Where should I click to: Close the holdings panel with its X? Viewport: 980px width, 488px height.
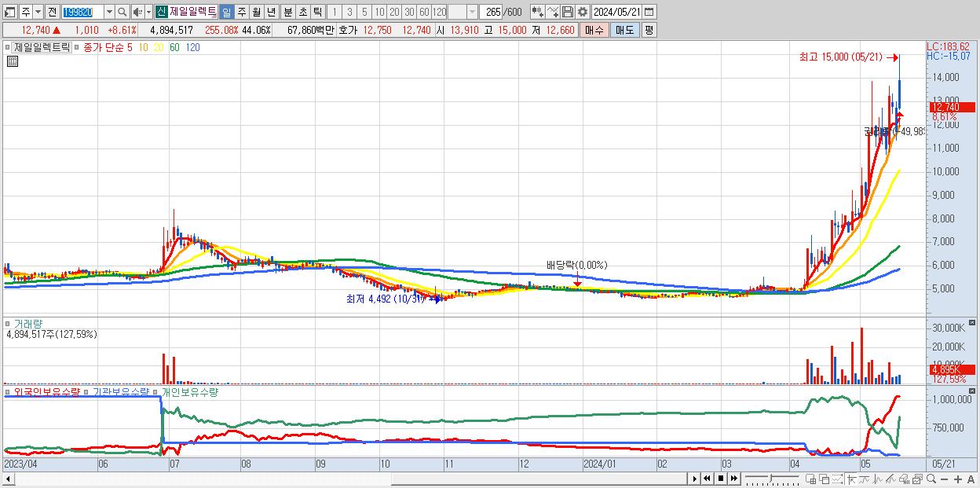[971, 391]
